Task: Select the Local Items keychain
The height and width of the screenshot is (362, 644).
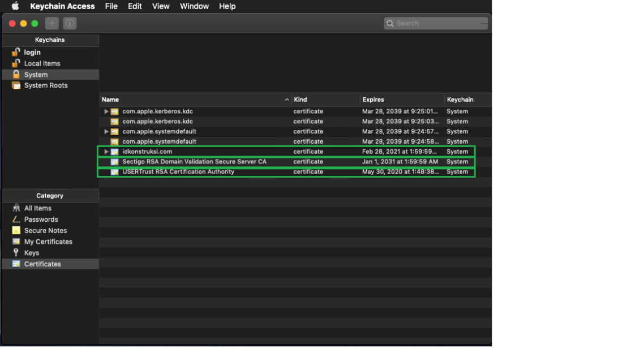Action: [x=42, y=63]
